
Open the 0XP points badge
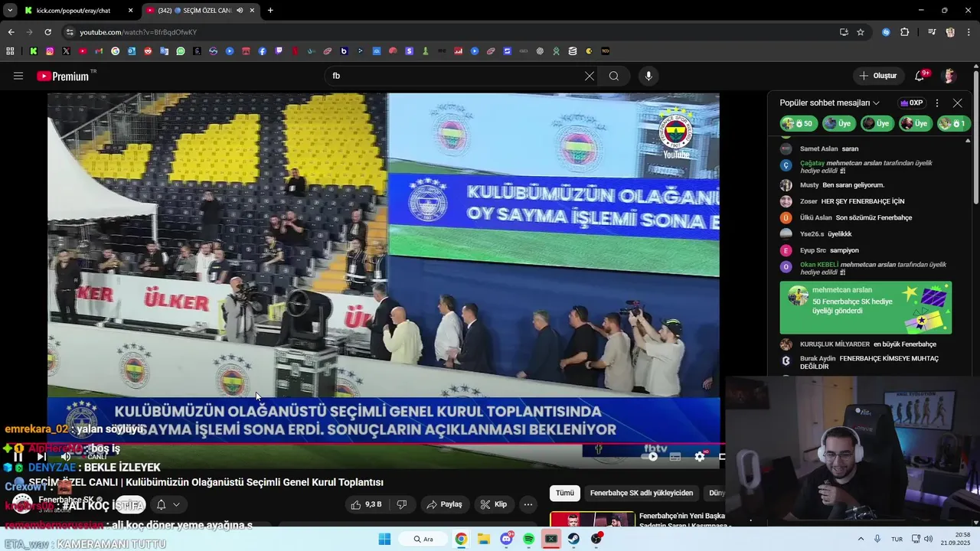tap(912, 103)
